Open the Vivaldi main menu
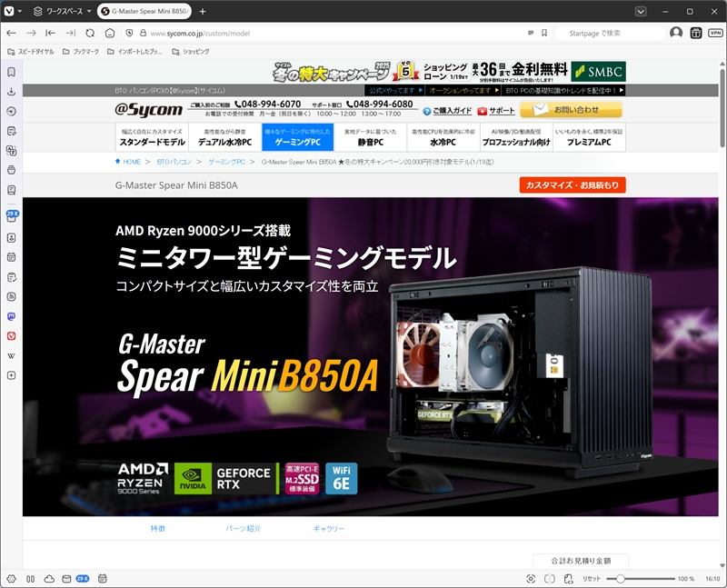 click(11, 11)
